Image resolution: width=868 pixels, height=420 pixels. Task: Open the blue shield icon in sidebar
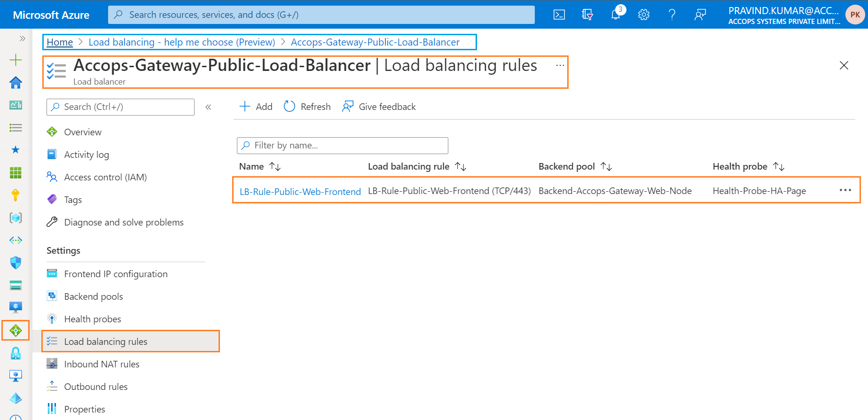tap(16, 263)
